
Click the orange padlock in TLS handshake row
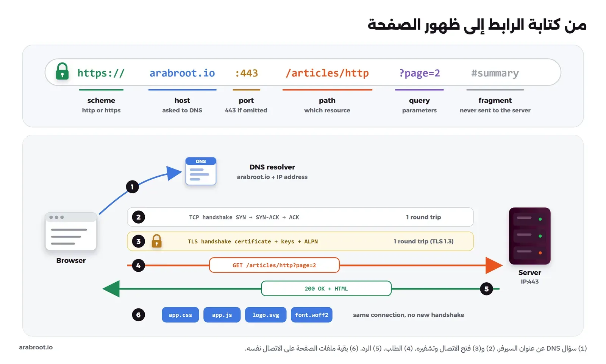pyautogui.click(x=156, y=241)
